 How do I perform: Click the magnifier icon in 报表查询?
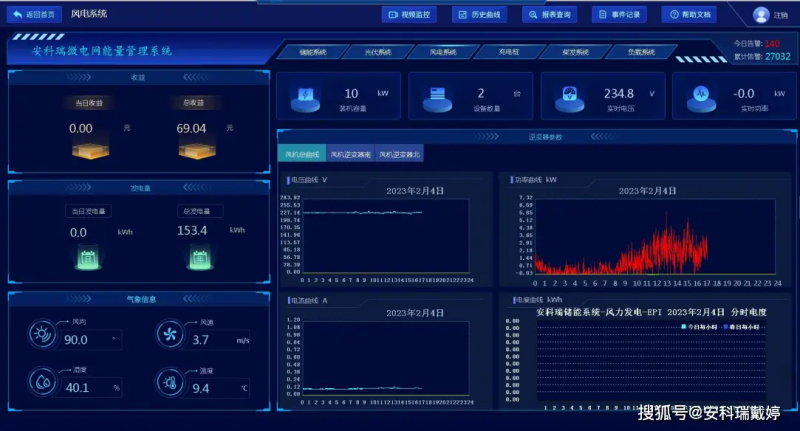click(533, 15)
